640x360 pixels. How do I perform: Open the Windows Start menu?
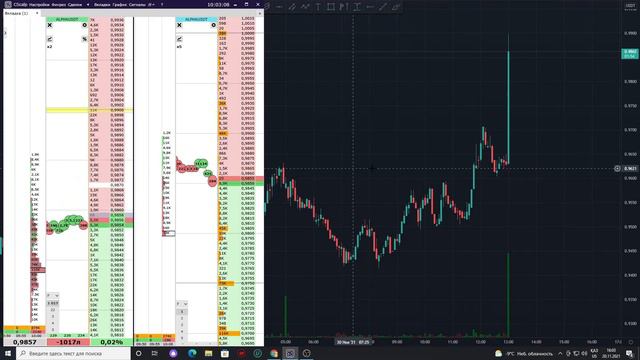(x=8, y=353)
